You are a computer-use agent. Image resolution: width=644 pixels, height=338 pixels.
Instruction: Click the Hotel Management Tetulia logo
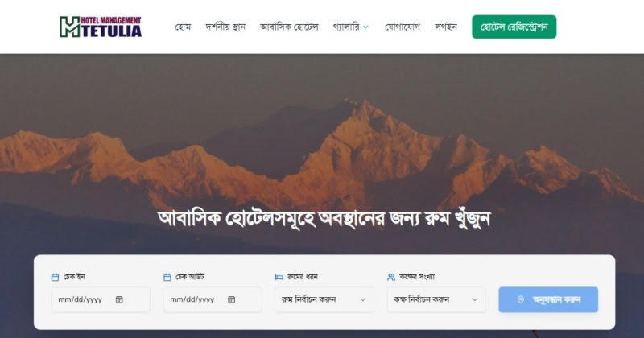(101, 27)
